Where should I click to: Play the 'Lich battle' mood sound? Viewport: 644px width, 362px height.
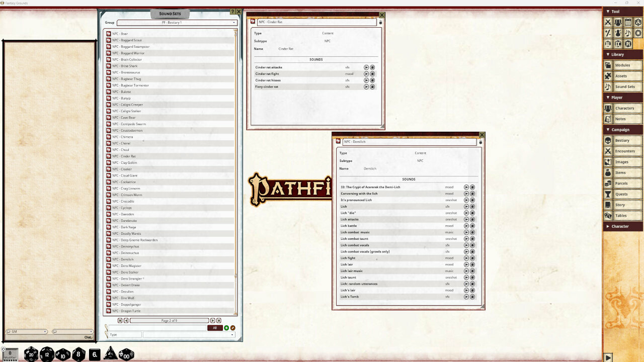point(466,226)
